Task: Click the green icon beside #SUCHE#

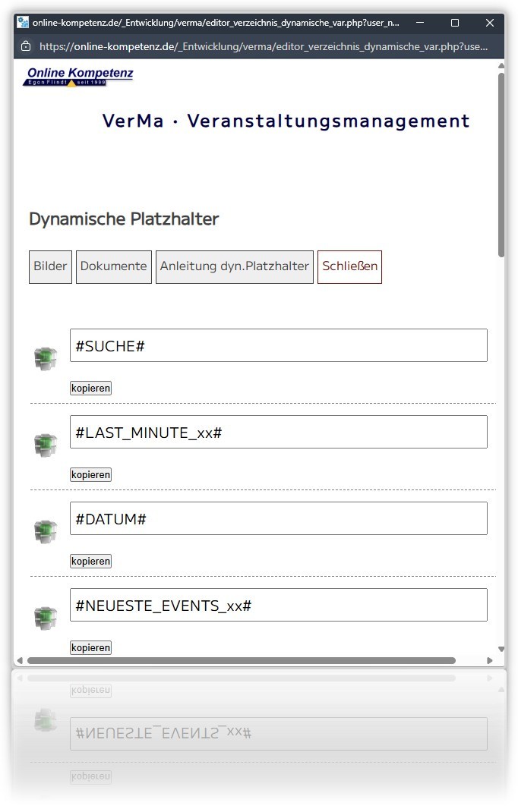Action: (46, 358)
